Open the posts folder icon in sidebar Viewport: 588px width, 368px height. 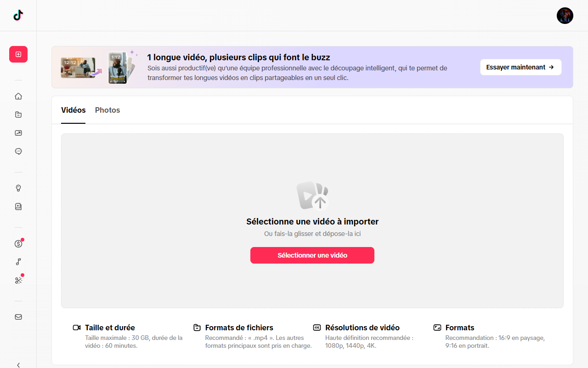[18, 115]
